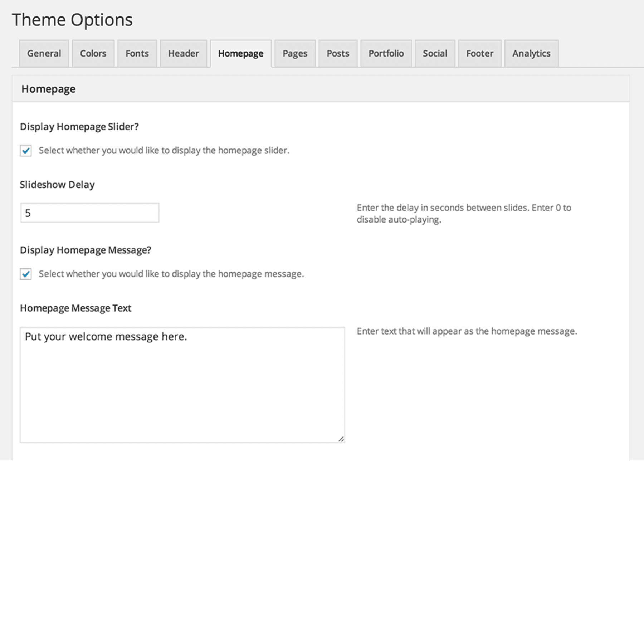Click the 'Display Homepage Slider?' label
644x644 pixels.
coord(79,127)
